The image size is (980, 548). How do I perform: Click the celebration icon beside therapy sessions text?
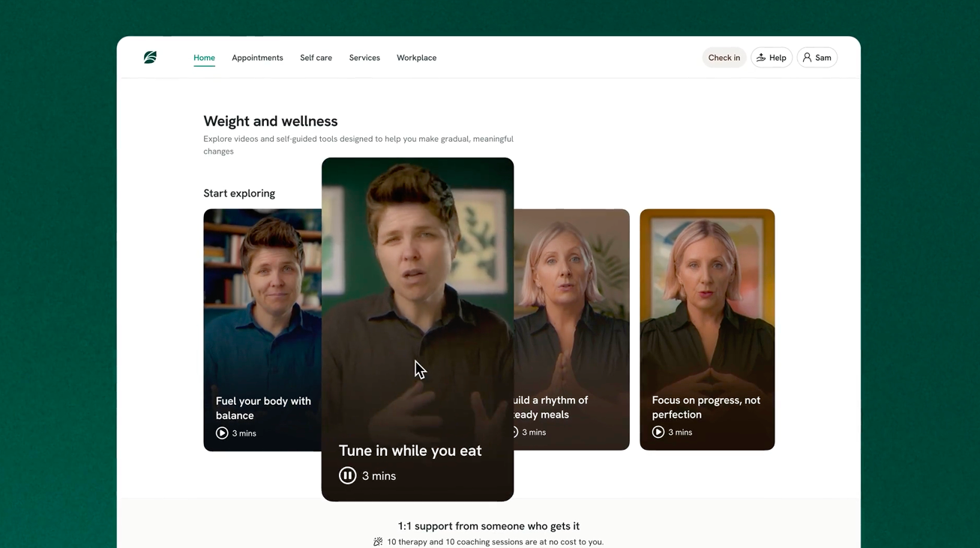click(378, 541)
